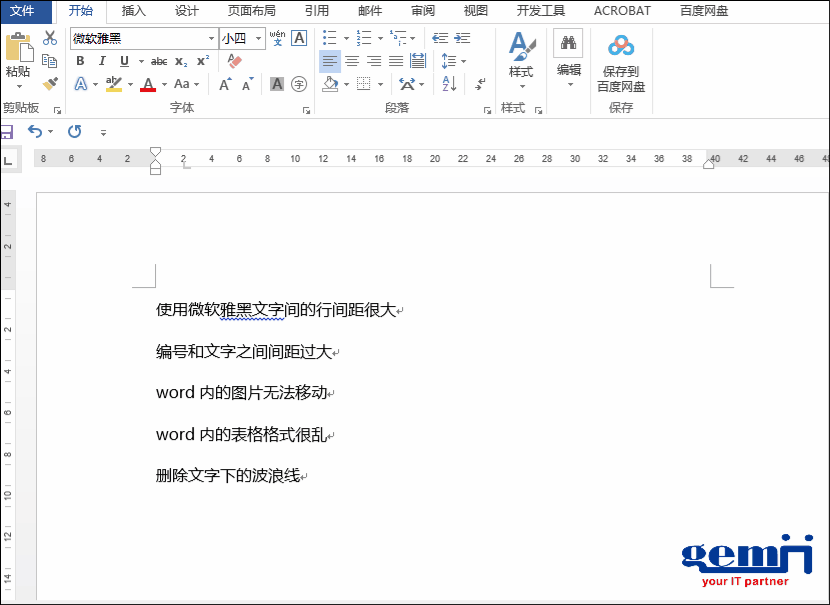Open the File menu
Screen dimensions: 830x605
pyautogui.click(x=22, y=11)
